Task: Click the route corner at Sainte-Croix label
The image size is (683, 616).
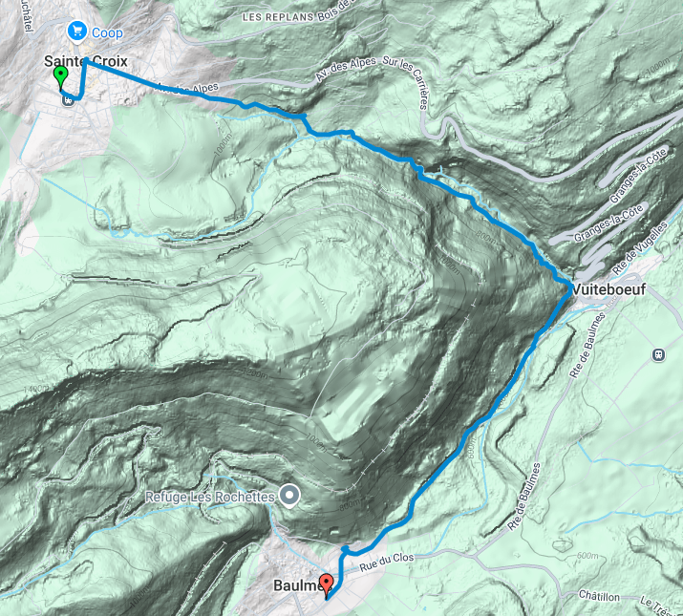Action: 85,60
